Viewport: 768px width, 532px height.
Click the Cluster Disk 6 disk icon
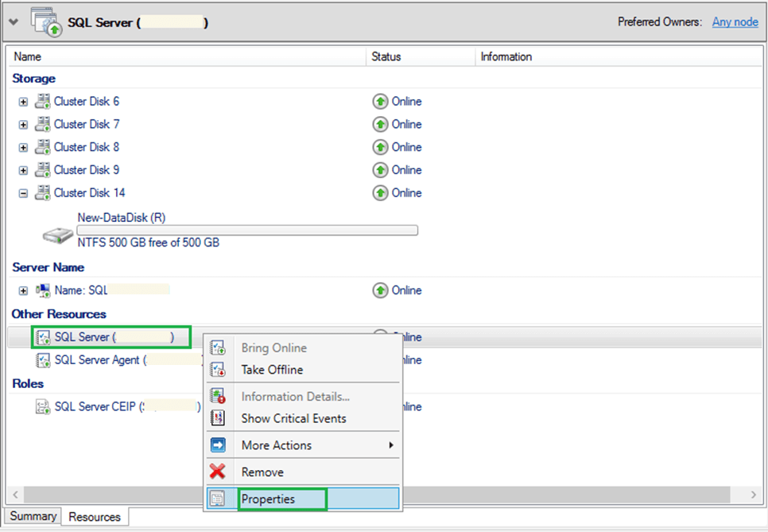[x=42, y=102]
